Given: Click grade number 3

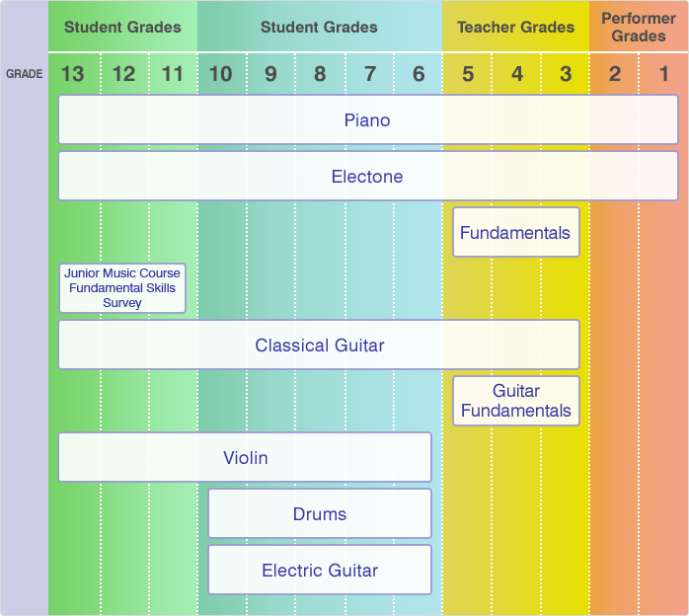Looking at the screenshot, I should coord(566,74).
